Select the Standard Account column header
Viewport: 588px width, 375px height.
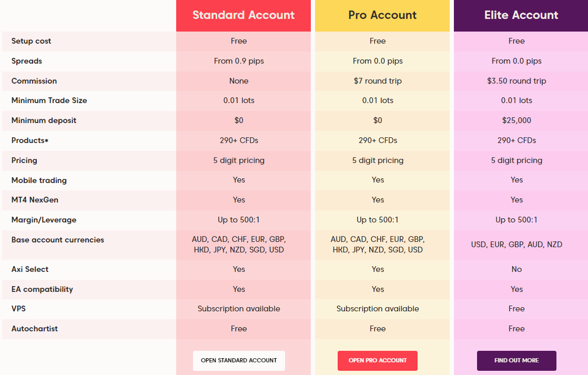coord(244,15)
